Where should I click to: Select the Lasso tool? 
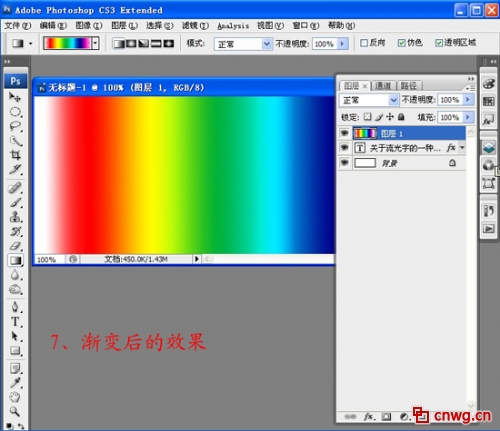coord(15,126)
